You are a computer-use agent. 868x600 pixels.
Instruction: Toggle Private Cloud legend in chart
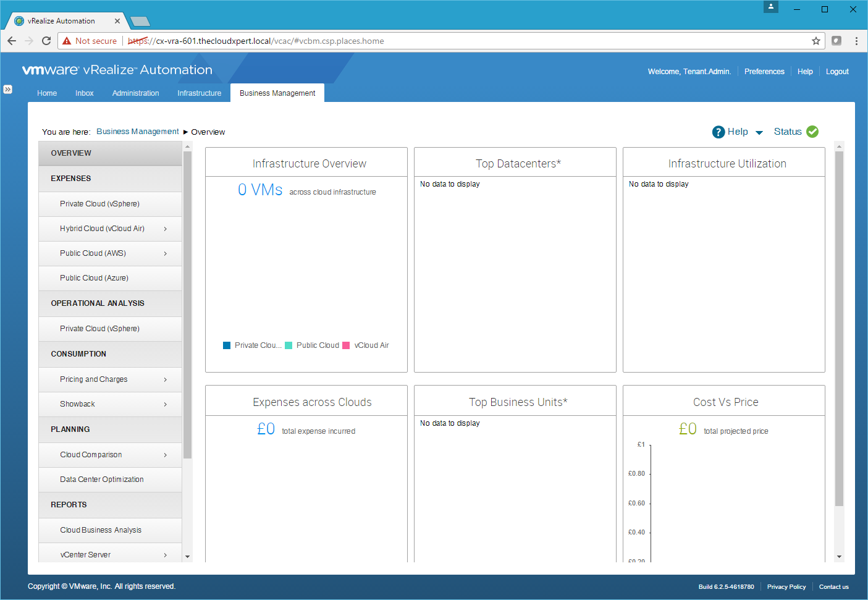click(252, 345)
